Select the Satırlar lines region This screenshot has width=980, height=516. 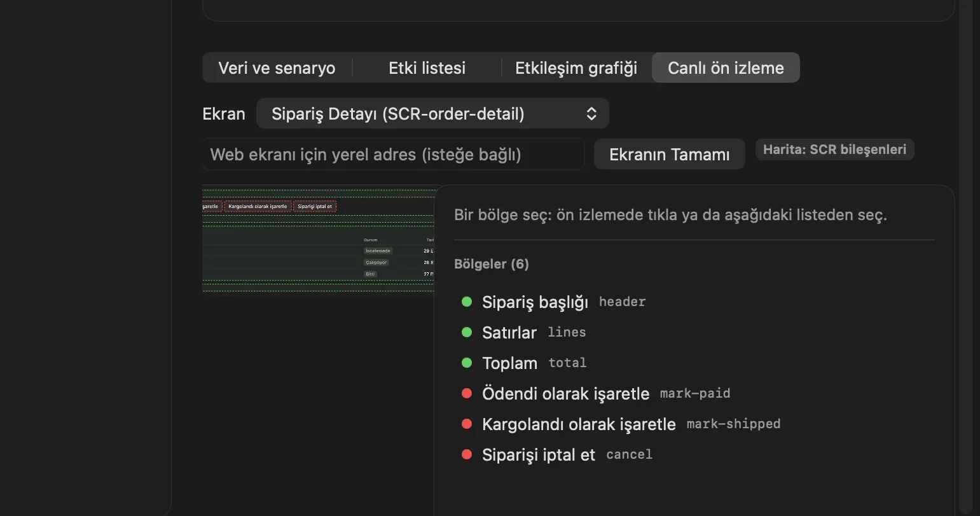coord(523,333)
